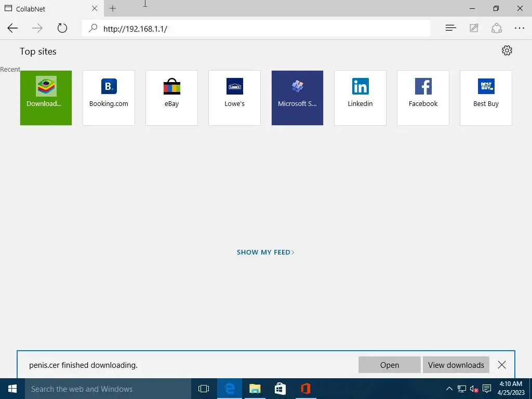Open the More actions ellipsis menu
The image size is (532, 399).
point(520,28)
